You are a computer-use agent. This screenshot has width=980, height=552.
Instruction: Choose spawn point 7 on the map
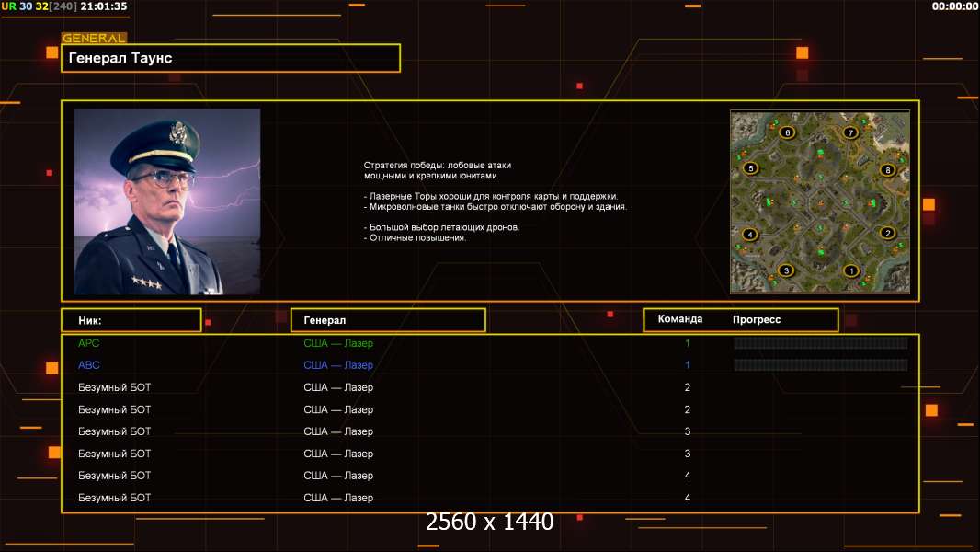tap(851, 132)
